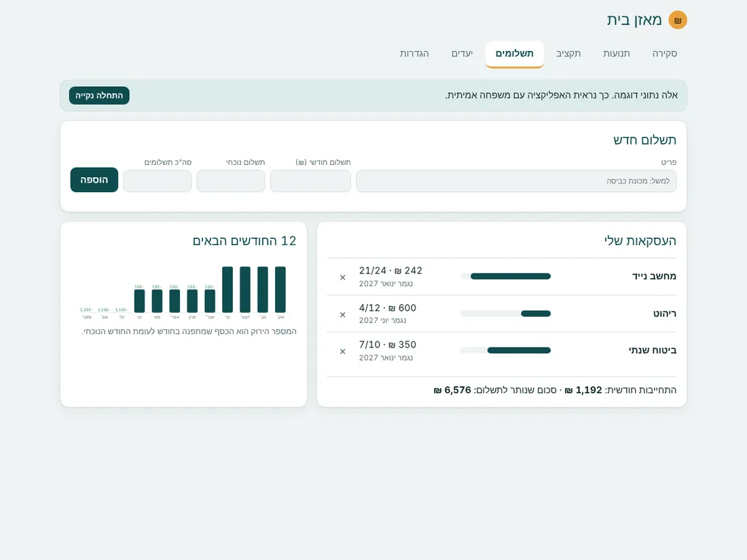The height and width of the screenshot is (560, 747).
Task: Click the מחשב נייד item name
Action: point(654,276)
